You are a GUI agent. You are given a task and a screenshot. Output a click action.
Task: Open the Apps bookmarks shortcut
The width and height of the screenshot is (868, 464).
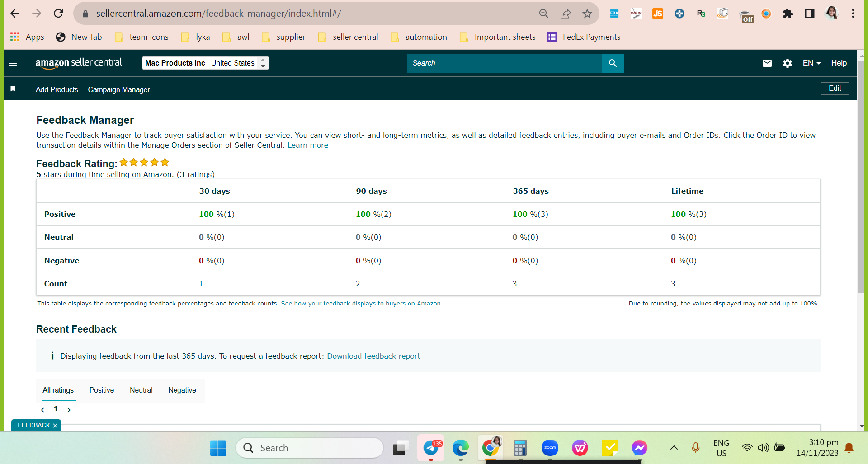pos(27,37)
